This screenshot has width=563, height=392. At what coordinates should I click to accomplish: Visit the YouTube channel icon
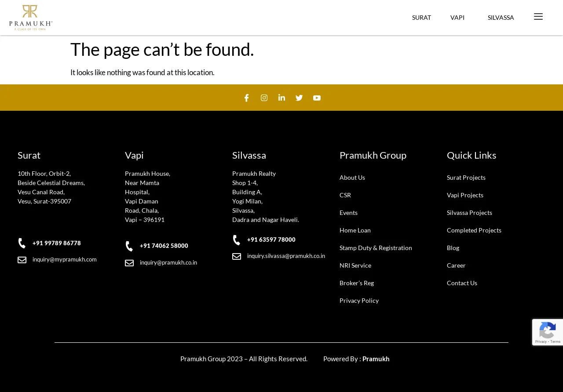[x=317, y=98]
